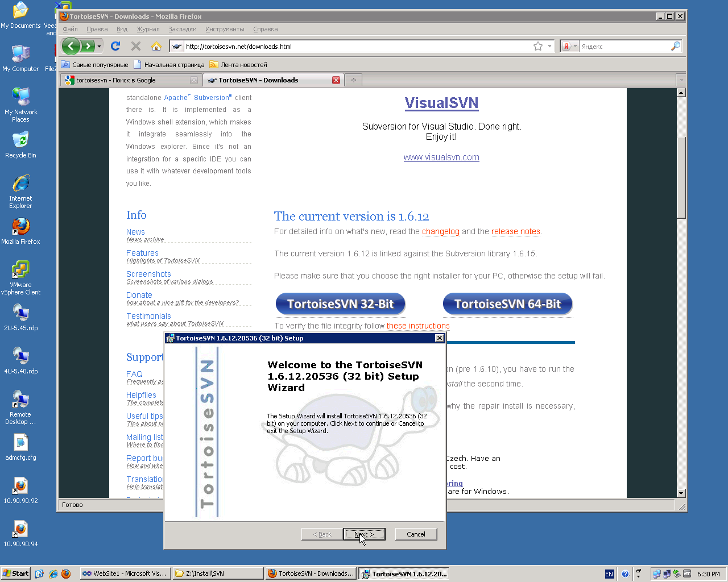Click Show Desktop in Quick Launch
The height and width of the screenshot is (582, 728).
(x=39, y=573)
